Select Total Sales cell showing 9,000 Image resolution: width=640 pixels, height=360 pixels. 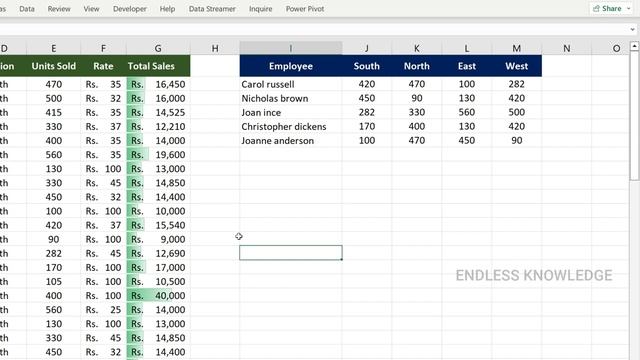pyautogui.click(x=158, y=239)
